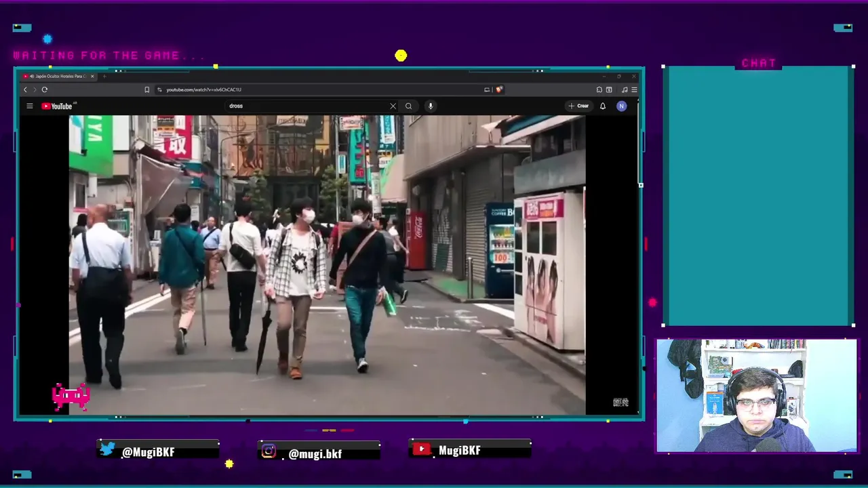Bookmark this page via the address bar icon
Image resolution: width=868 pixels, height=488 pixels.
click(146, 89)
